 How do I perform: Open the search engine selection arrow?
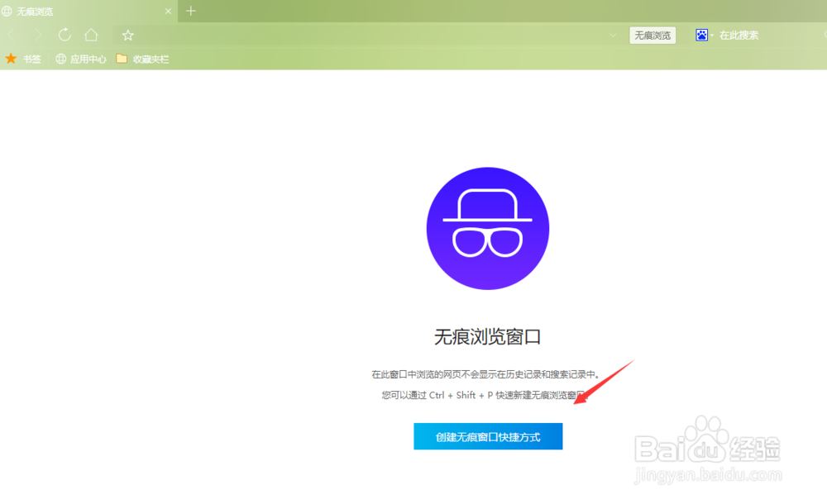[713, 35]
